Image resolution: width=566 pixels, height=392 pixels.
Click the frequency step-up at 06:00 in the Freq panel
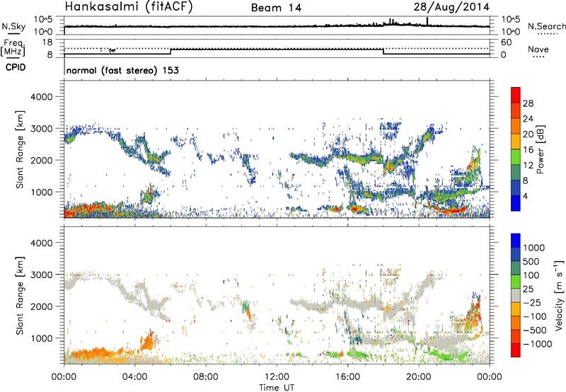(x=171, y=51)
